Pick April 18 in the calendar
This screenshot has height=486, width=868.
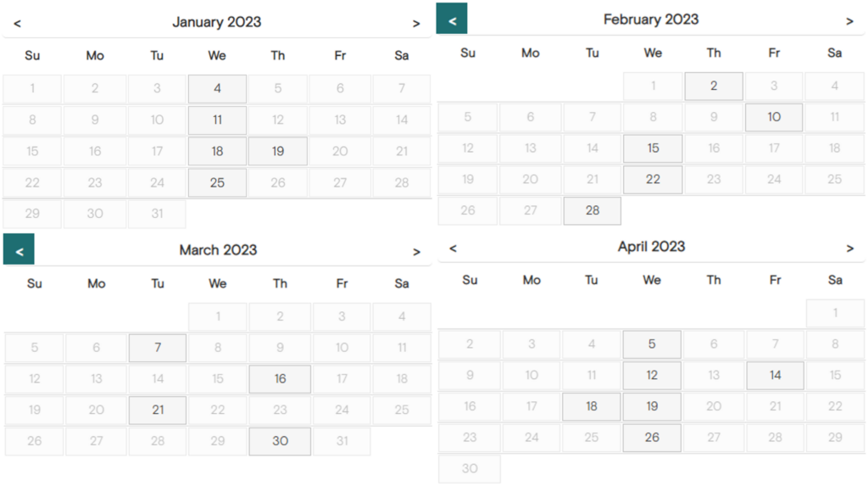(x=591, y=406)
